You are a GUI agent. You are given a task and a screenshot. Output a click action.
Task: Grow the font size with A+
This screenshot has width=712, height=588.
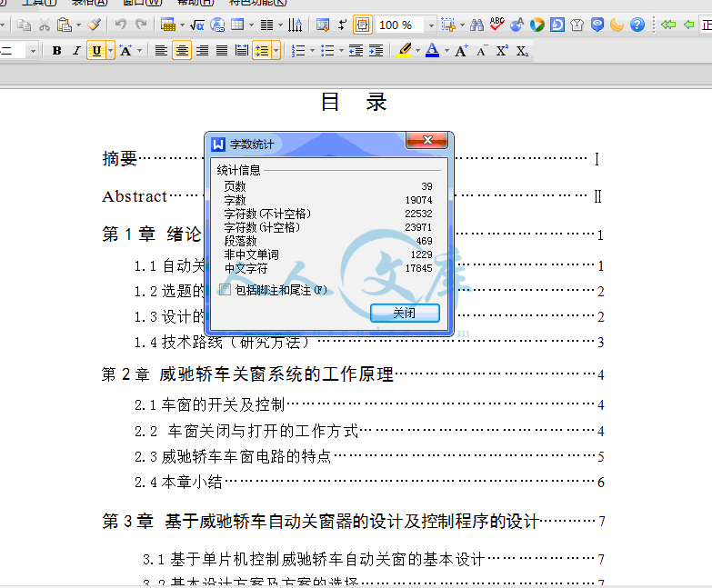click(461, 51)
